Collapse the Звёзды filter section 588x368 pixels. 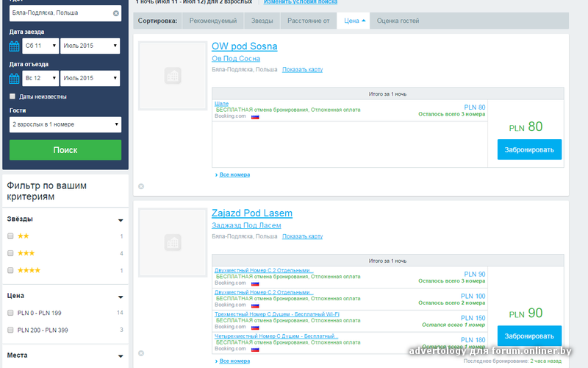click(121, 220)
